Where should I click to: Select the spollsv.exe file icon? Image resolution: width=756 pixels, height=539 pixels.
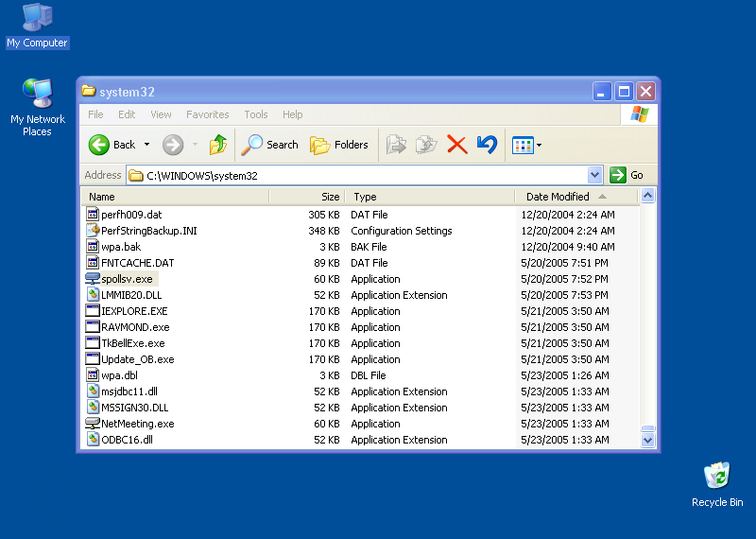(x=93, y=278)
